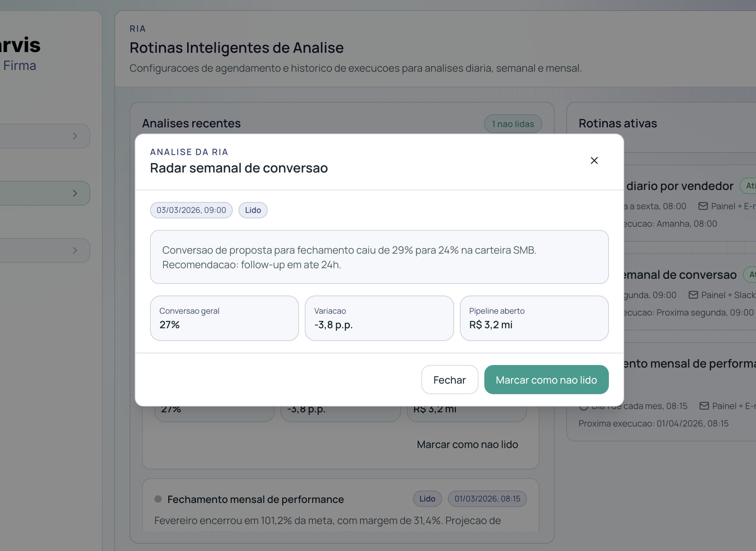Click Lido badge on Fechamento mensal card

[427, 499]
